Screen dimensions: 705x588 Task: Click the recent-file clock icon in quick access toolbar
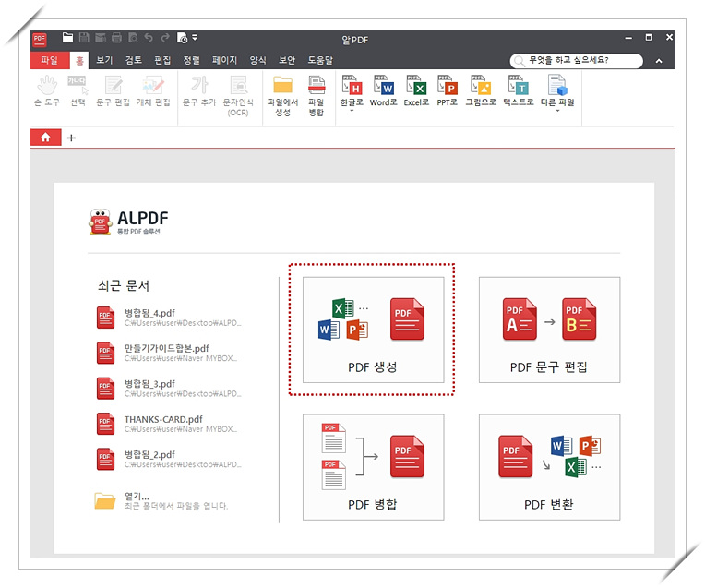[182, 38]
